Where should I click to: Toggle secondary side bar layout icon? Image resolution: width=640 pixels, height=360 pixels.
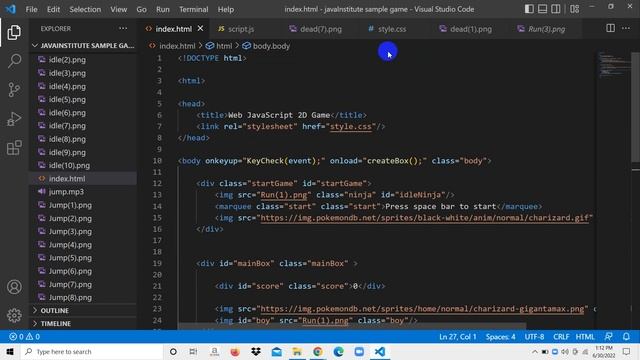[556, 9]
